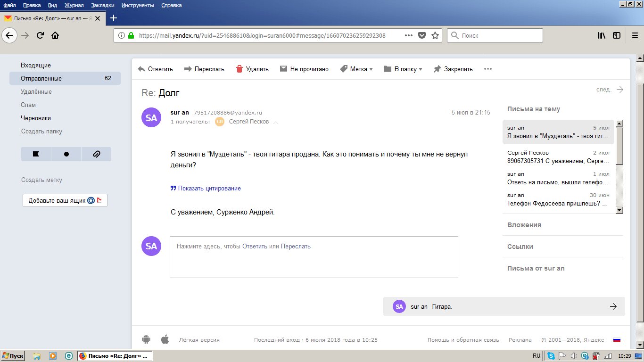Filter unread messages with dot icon
The width and height of the screenshot is (644, 362).
pos(66,154)
